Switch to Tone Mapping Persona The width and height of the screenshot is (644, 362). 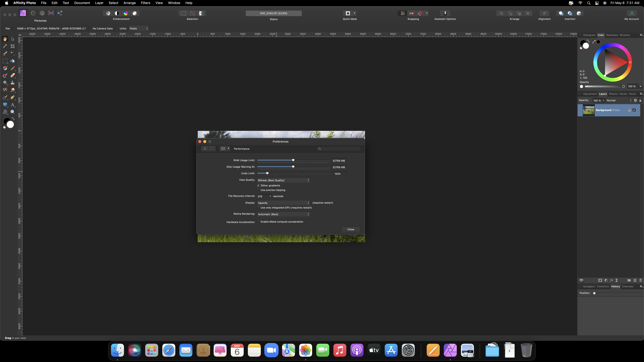click(x=51, y=13)
